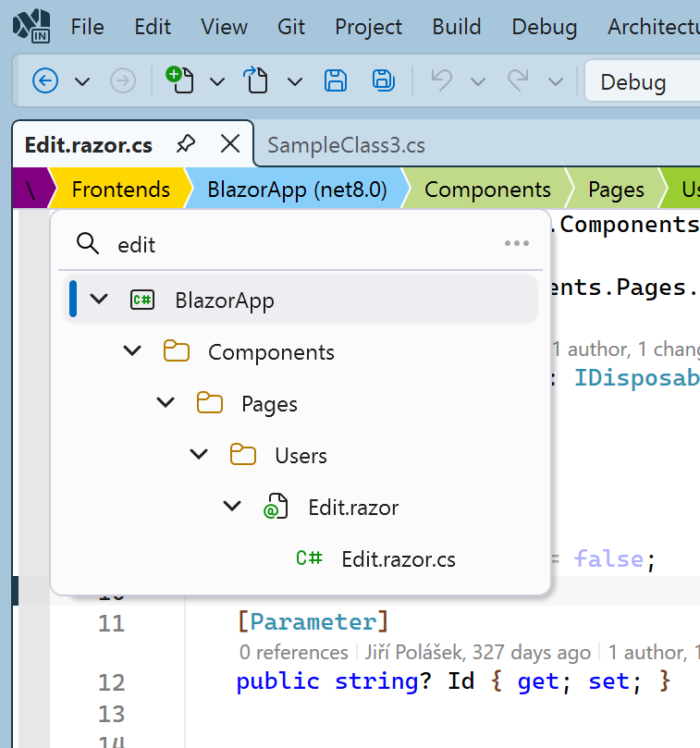Open the navigate backward history dropdown

pyautogui.click(x=82, y=81)
